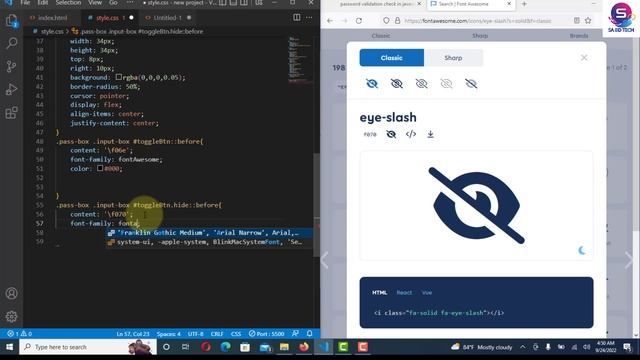Open VS Code Explorer view
Screen dimensions: 640x360
point(11,20)
